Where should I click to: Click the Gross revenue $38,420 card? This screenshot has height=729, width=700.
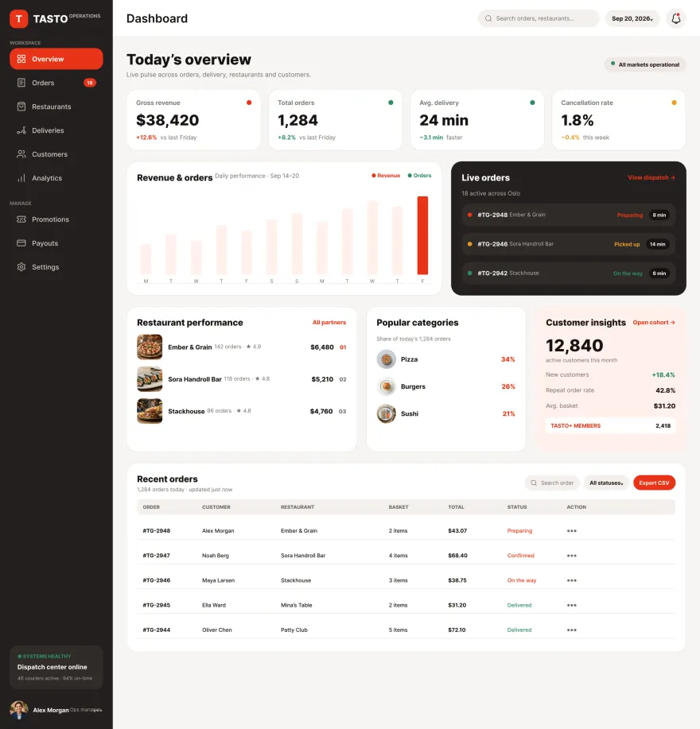click(x=194, y=120)
